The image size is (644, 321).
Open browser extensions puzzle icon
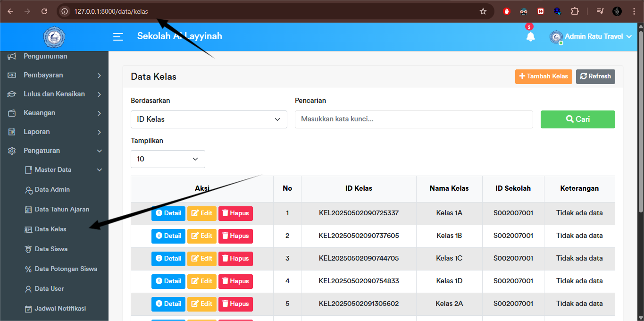(x=575, y=11)
